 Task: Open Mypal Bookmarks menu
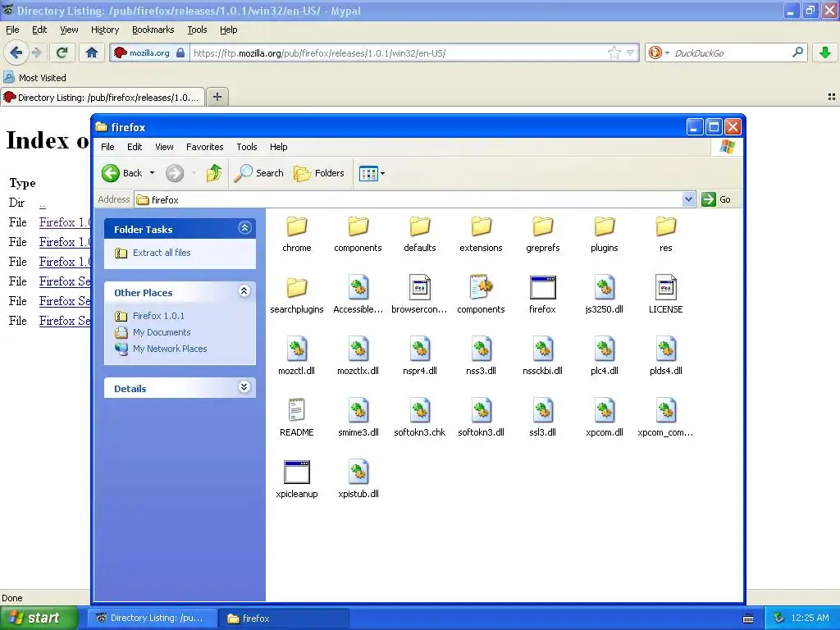pyautogui.click(x=153, y=30)
